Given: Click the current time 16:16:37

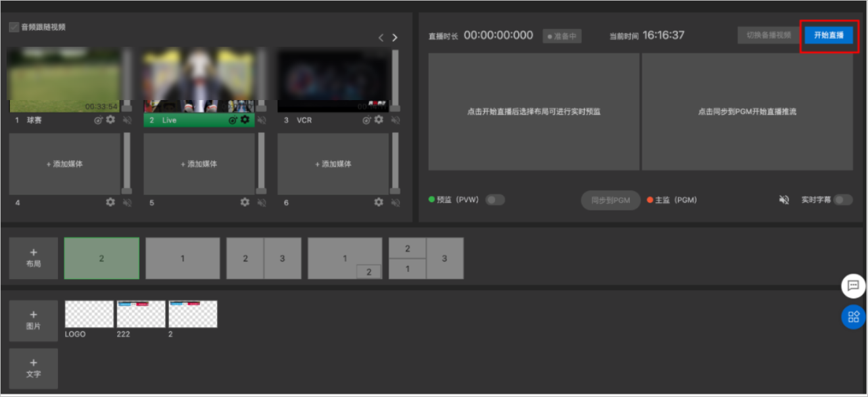Looking at the screenshot, I should click(663, 36).
